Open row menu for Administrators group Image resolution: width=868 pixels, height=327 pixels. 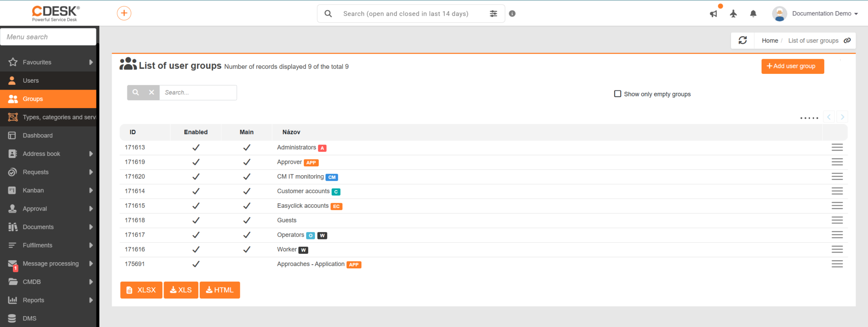pyautogui.click(x=837, y=147)
